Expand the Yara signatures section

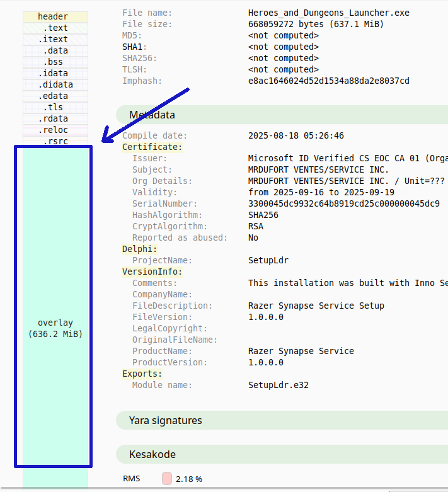pyautogui.click(x=282, y=420)
